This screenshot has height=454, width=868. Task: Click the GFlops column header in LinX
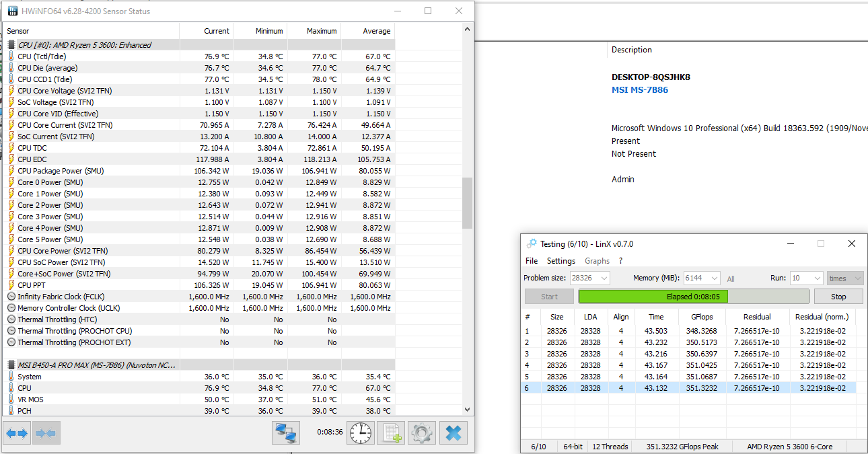(701, 317)
